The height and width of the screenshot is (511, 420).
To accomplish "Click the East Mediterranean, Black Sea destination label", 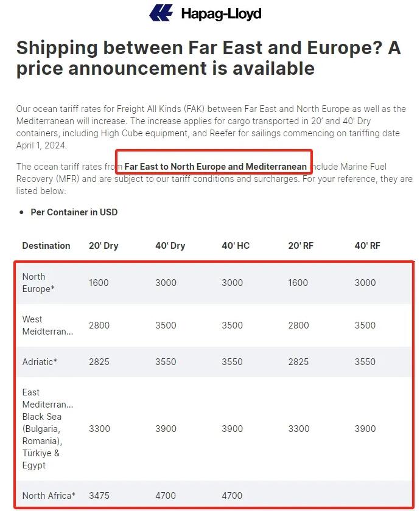I will tap(47, 429).
